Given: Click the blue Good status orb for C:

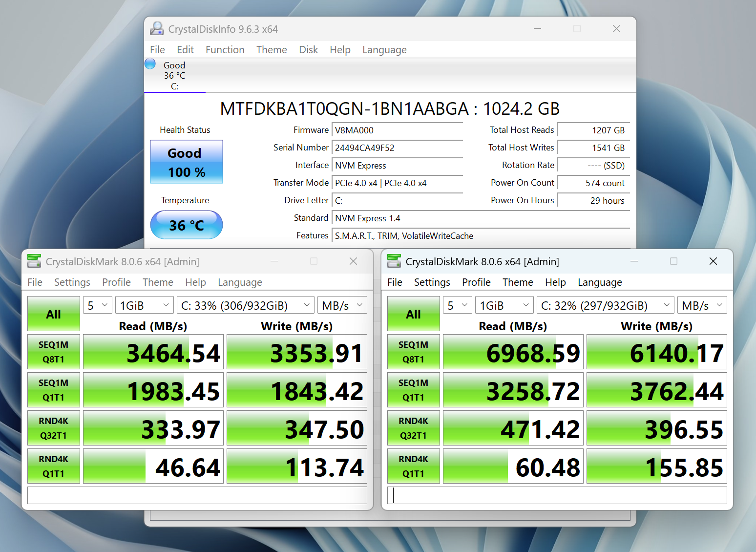Looking at the screenshot, I should [x=150, y=64].
